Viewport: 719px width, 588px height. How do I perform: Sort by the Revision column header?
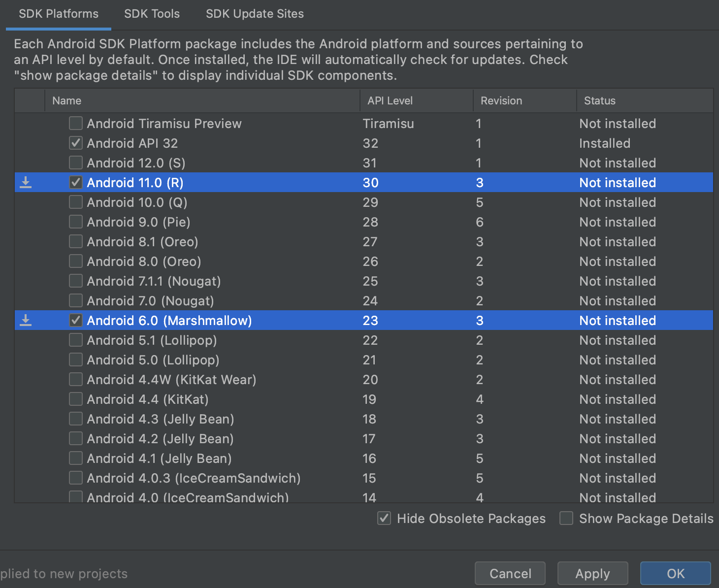click(x=525, y=100)
